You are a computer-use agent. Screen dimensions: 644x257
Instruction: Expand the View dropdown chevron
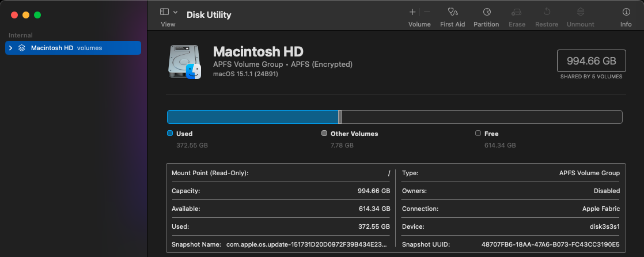[175, 12]
